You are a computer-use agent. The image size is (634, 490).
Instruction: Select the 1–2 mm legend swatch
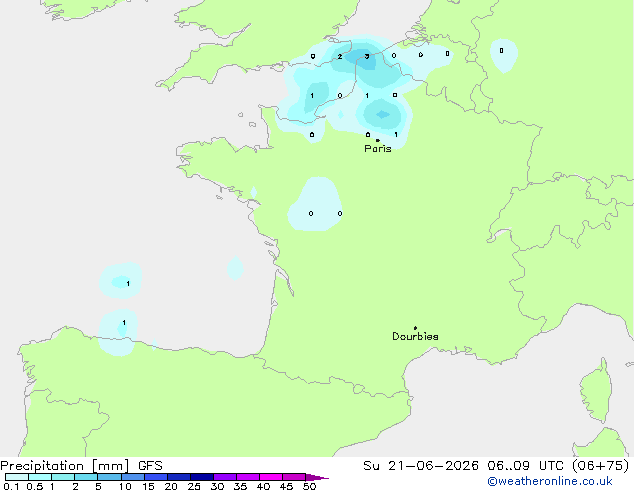pyautogui.click(x=63, y=477)
